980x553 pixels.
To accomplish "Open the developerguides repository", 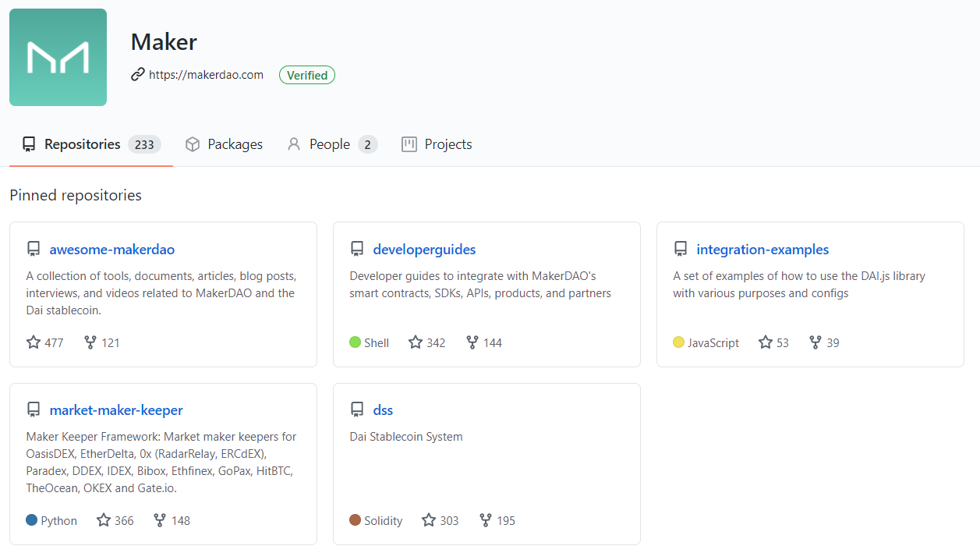I will [424, 250].
